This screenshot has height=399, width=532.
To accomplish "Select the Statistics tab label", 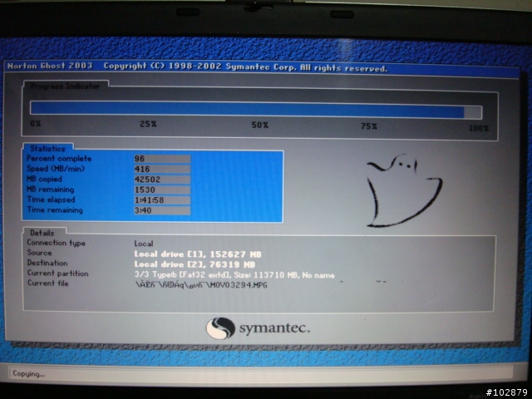I will point(47,148).
